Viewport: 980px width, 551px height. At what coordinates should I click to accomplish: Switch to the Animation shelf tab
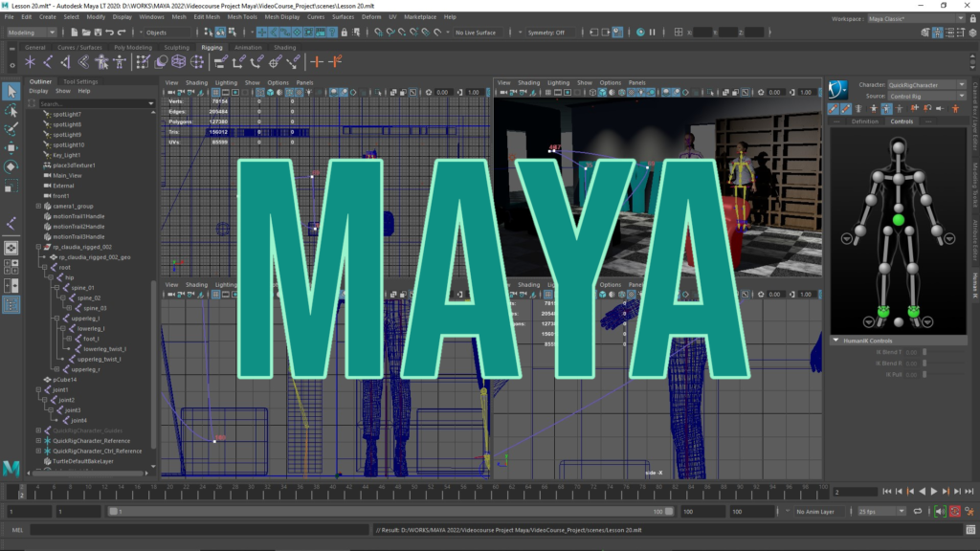(x=248, y=48)
